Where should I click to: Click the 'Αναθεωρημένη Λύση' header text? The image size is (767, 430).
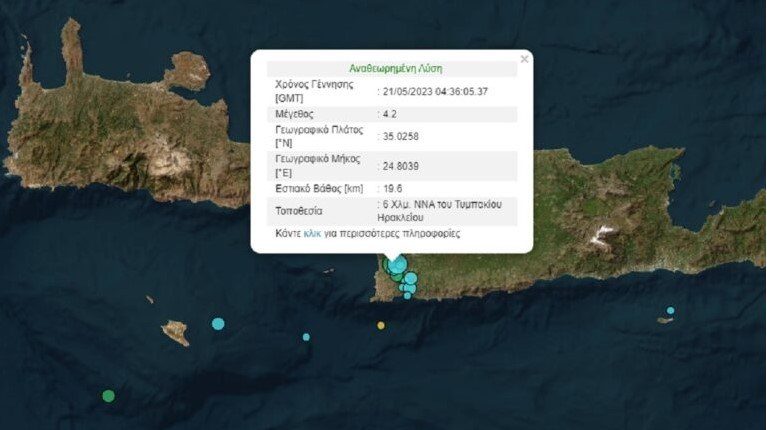395,68
